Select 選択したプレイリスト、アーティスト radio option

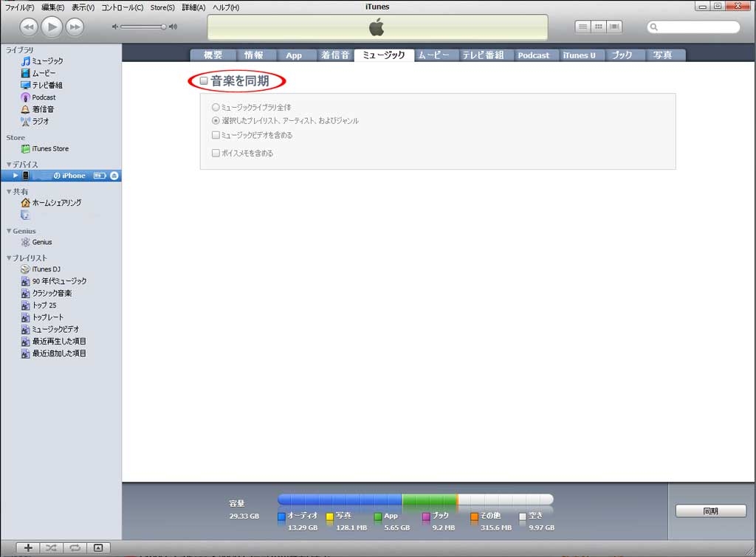click(x=216, y=120)
